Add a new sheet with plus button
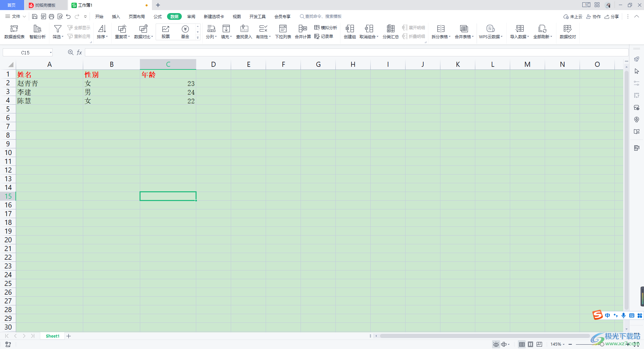Viewport: 644px width, 349px height. (69, 336)
